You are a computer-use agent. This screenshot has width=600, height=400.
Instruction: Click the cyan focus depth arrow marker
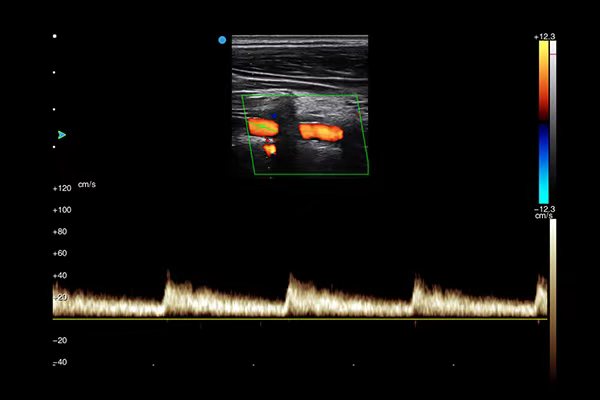61,134
